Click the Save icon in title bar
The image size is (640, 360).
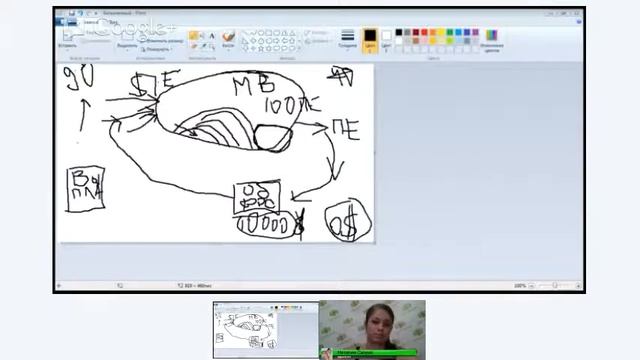(72, 13)
